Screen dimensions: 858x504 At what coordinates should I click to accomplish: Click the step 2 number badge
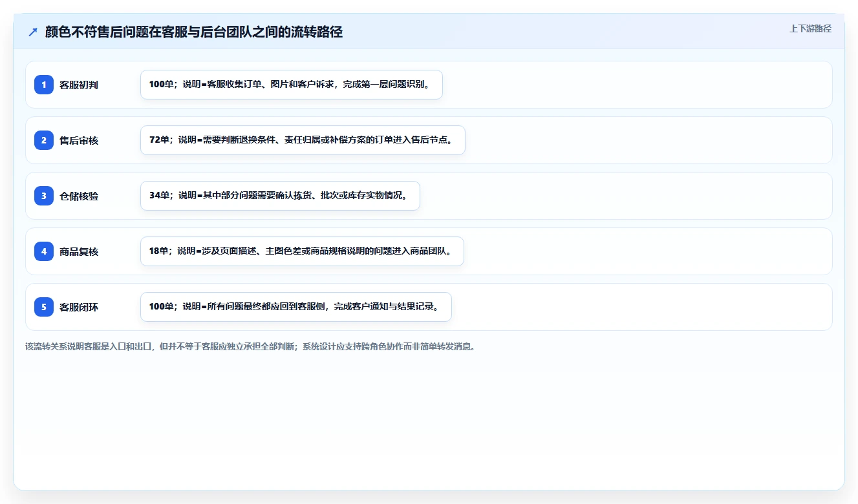tap(44, 140)
